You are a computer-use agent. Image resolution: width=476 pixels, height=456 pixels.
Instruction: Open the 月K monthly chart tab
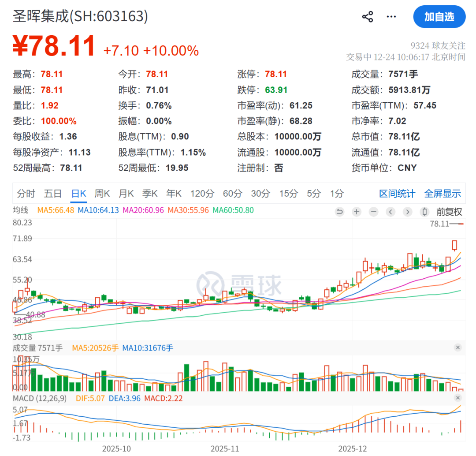[x=126, y=193]
